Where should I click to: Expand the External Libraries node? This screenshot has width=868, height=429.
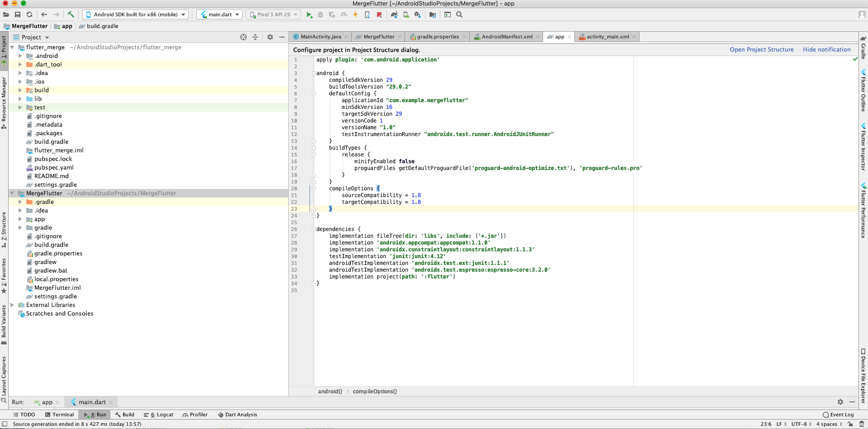(x=12, y=305)
